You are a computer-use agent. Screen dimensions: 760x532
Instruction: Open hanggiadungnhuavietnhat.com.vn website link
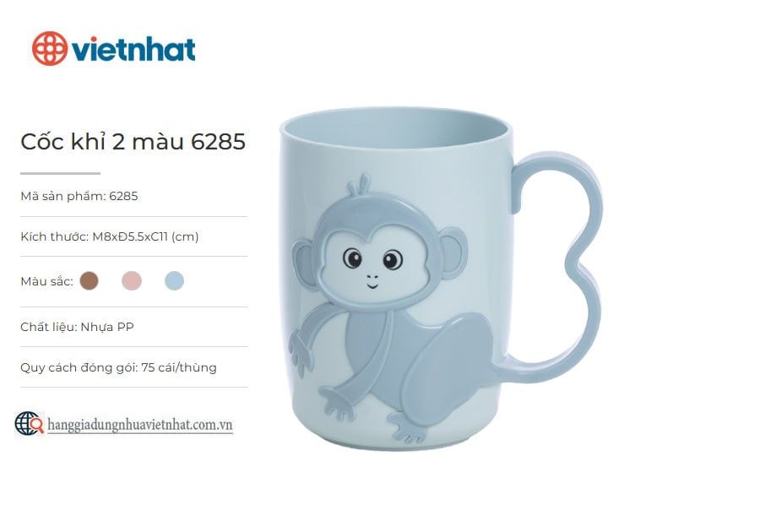140,425
